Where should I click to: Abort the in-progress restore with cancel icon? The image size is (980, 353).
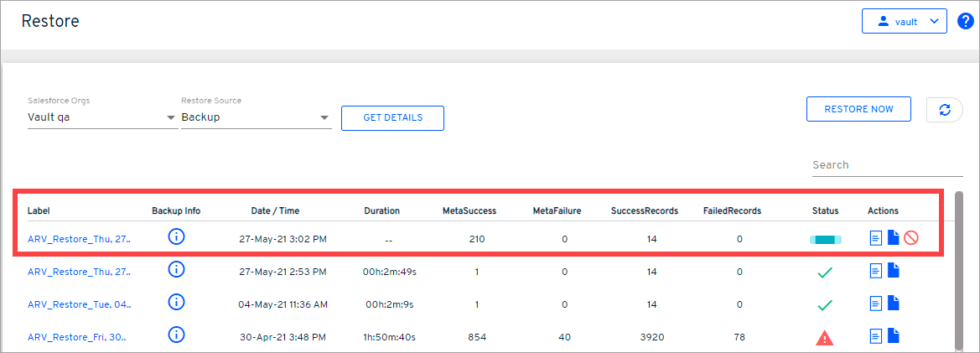tap(911, 238)
